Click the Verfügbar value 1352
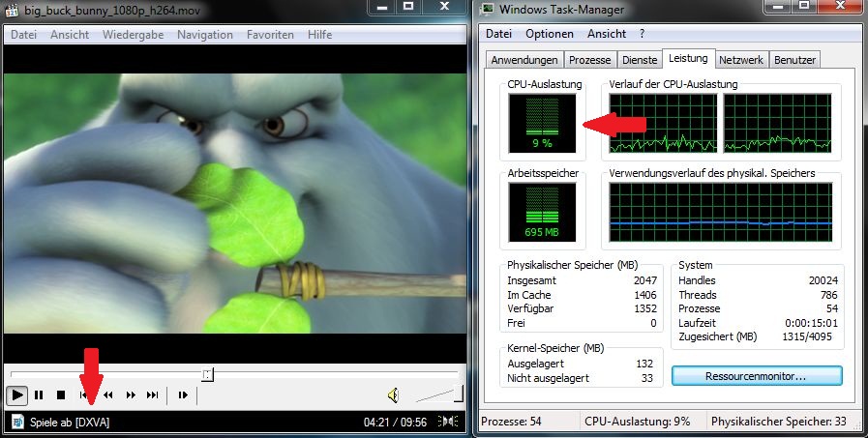The height and width of the screenshot is (438, 868). 645,308
